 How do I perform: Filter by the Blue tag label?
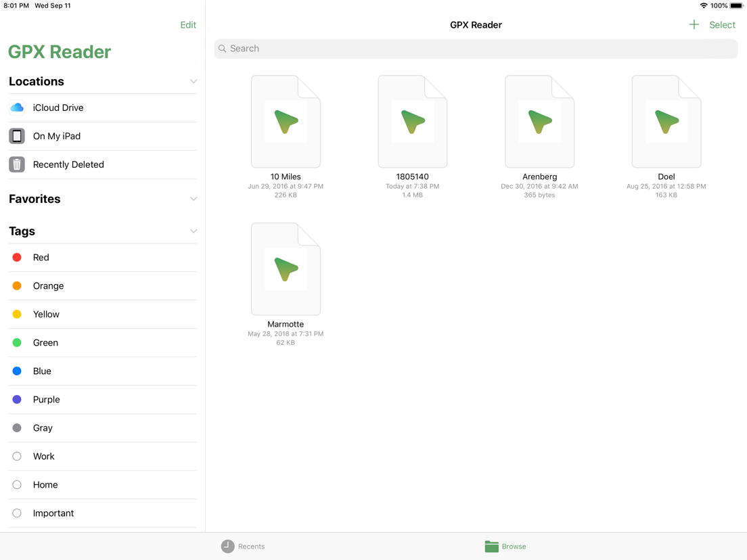[x=42, y=371]
